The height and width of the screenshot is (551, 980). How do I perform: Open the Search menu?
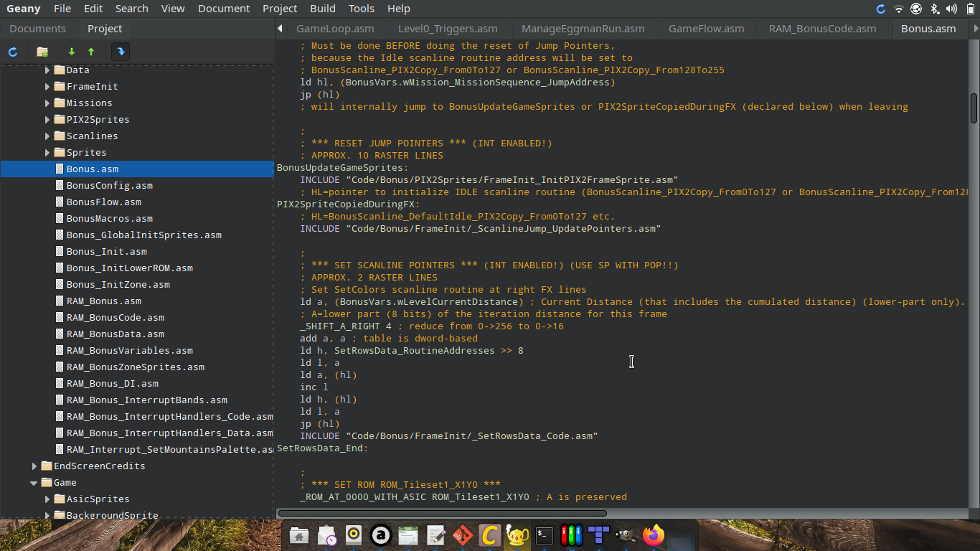[132, 9]
